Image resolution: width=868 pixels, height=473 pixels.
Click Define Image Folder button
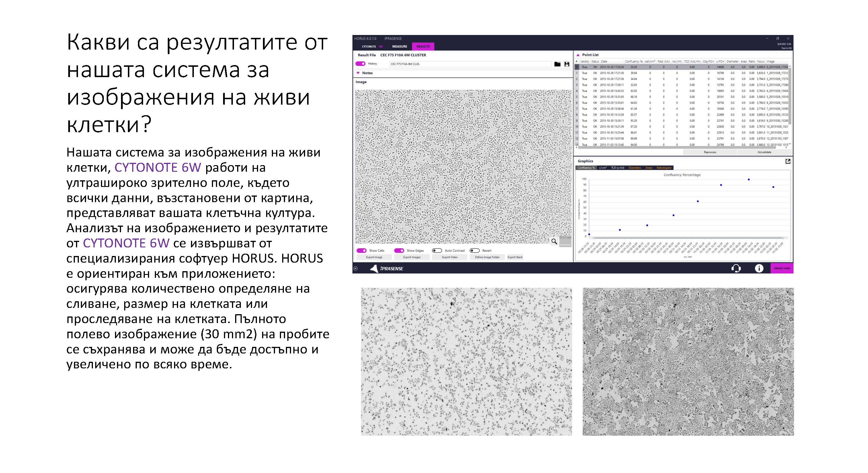coord(487,257)
